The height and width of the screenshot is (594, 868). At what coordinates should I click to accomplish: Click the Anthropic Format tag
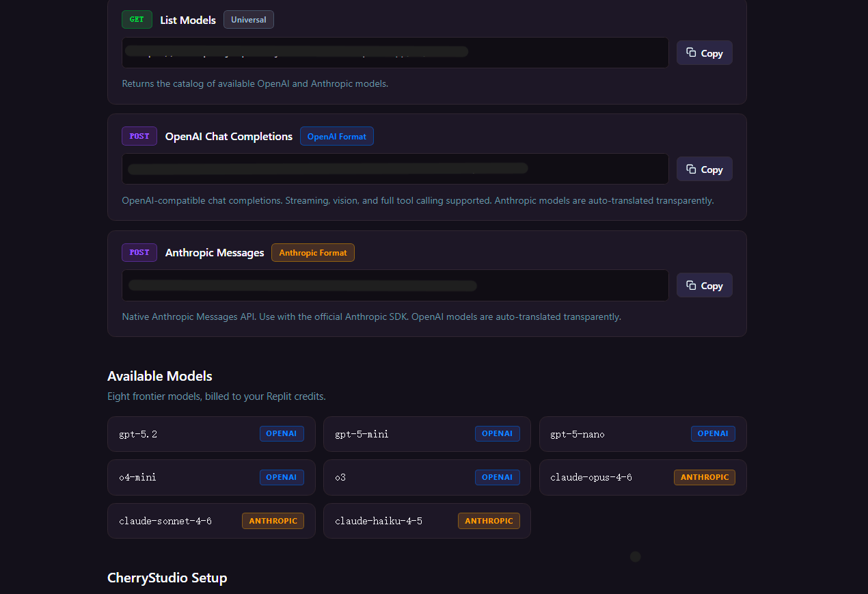(313, 252)
